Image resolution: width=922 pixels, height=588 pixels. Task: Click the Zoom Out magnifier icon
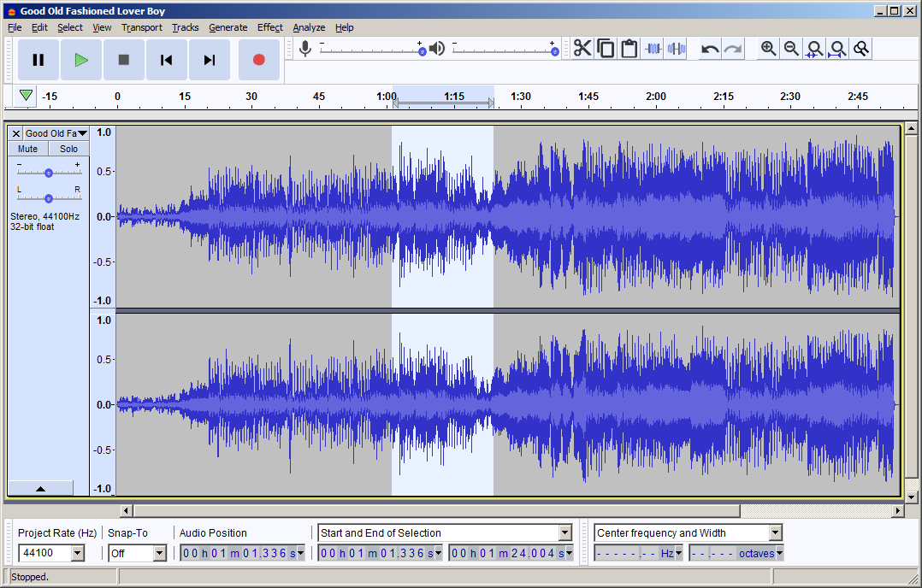(791, 48)
